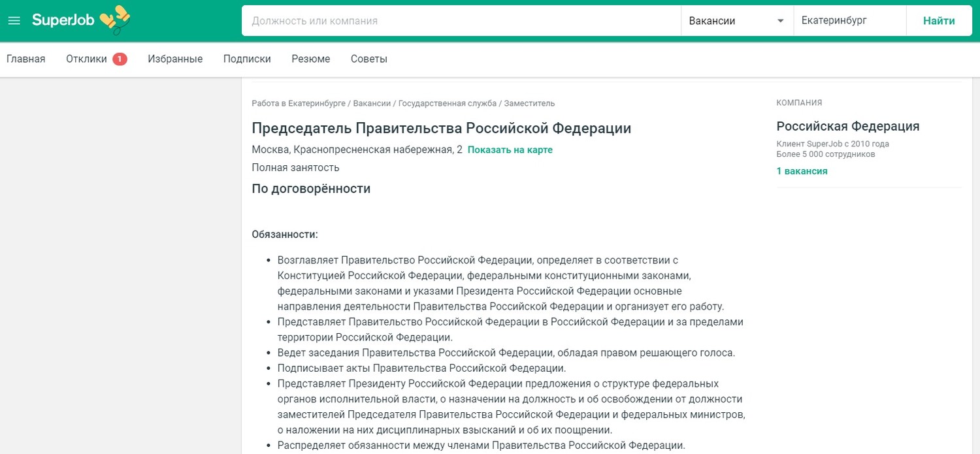Image resolution: width=980 pixels, height=454 pixels.
Task: Click the Вакансии search type selector
Action: click(x=712, y=20)
